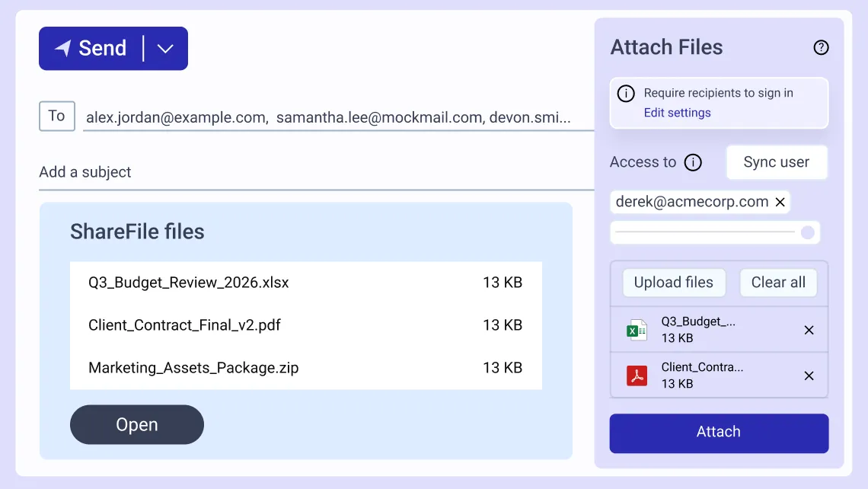The height and width of the screenshot is (489, 868).
Task: Click the slider handle under derek@acmecorp.com
Action: 808,232
